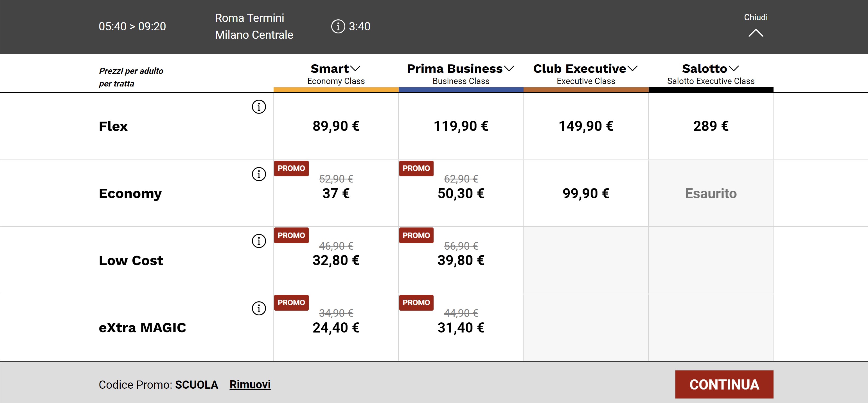Remove promo code via Rimuovi link

[250, 384]
